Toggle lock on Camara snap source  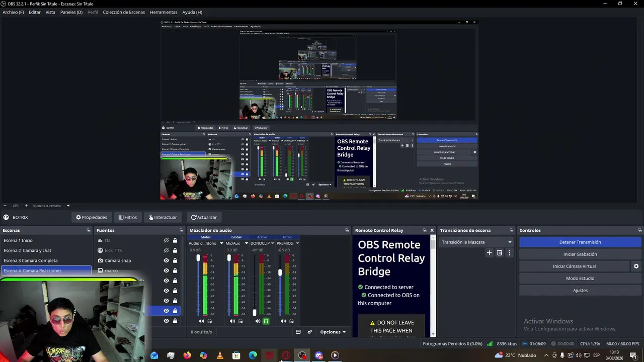coord(175,261)
